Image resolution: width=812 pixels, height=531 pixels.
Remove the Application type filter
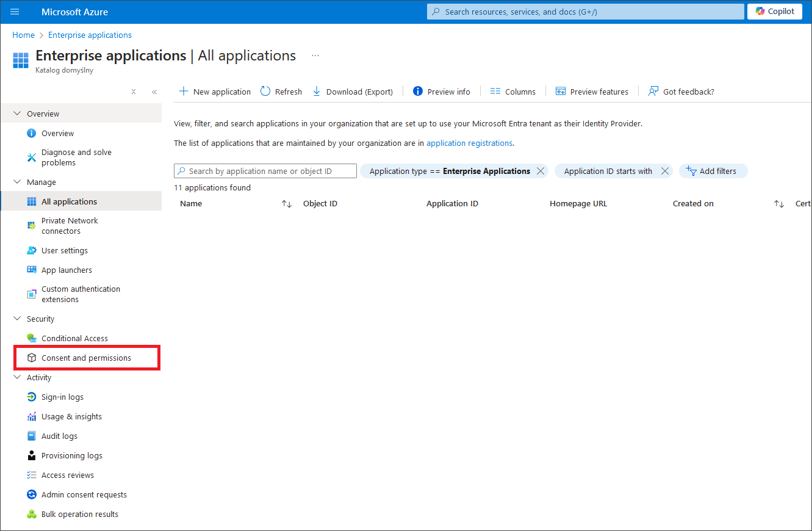coord(541,171)
